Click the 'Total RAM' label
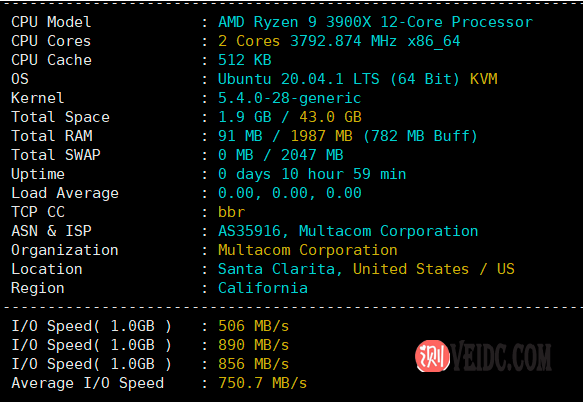583x402 pixels. pos(52,136)
